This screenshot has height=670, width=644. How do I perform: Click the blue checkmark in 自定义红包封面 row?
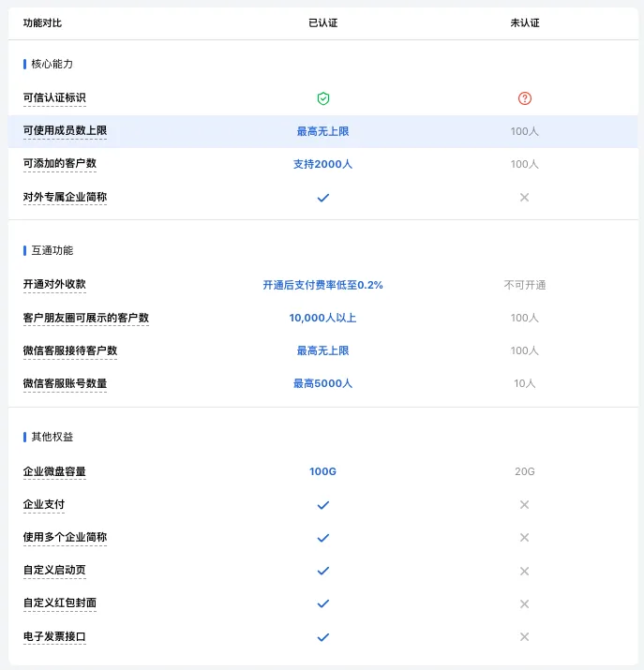point(322,603)
